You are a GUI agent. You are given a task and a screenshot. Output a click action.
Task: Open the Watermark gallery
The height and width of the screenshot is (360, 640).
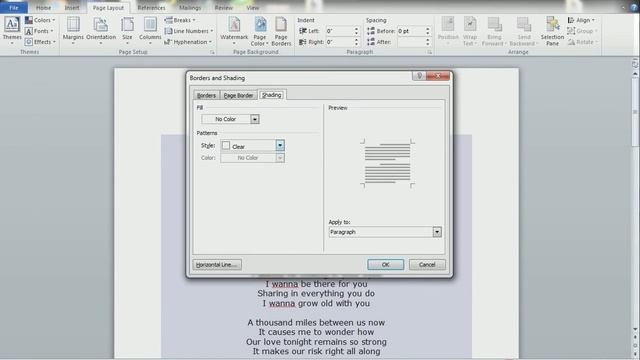234,30
